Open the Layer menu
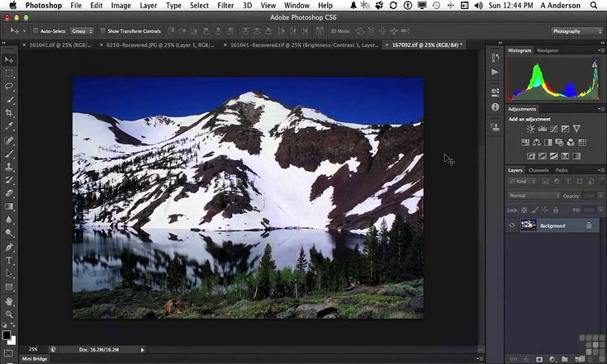607x364 pixels. [149, 6]
